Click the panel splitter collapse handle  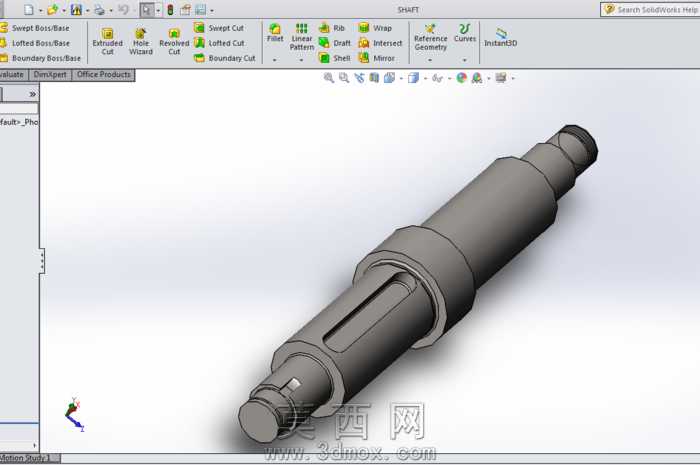click(x=42, y=261)
